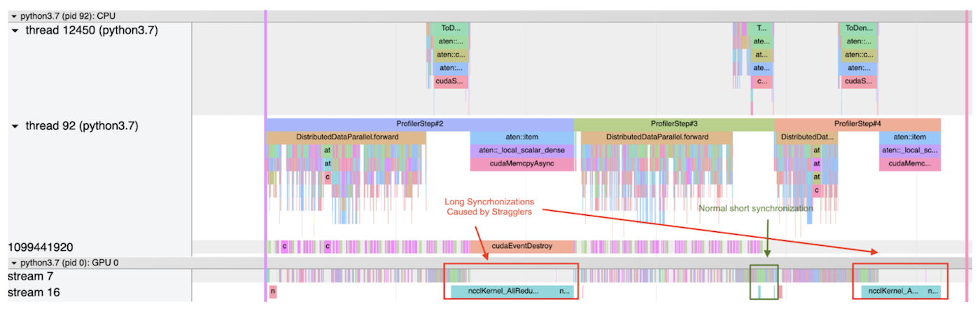Click the ncclKernel_AllRedu... kernel on stream 16
Image resolution: width=980 pixels, height=309 pixels.
[x=504, y=291]
